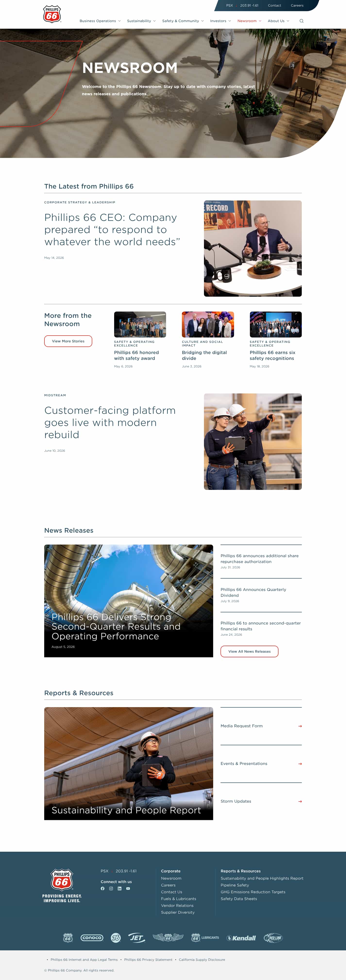Expand the Safety & Community menu chevron
346x980 pixels.
pyautogui.click(x=202, y=21)
